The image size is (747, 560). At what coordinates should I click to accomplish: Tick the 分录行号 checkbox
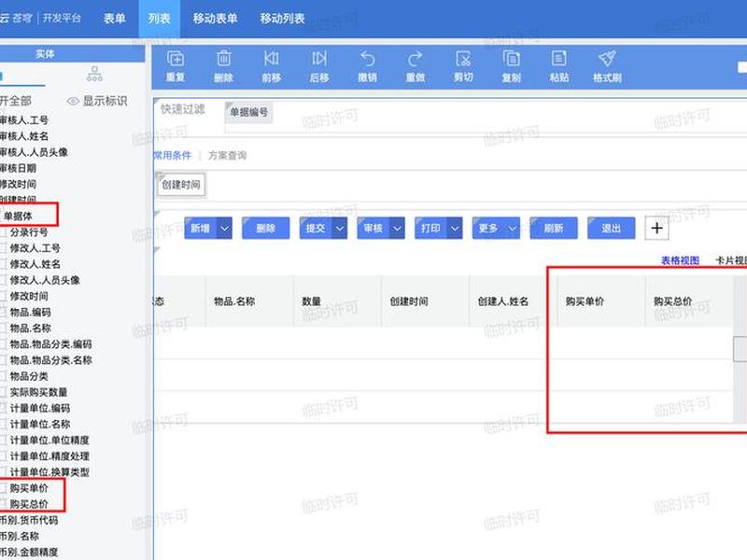4,232
